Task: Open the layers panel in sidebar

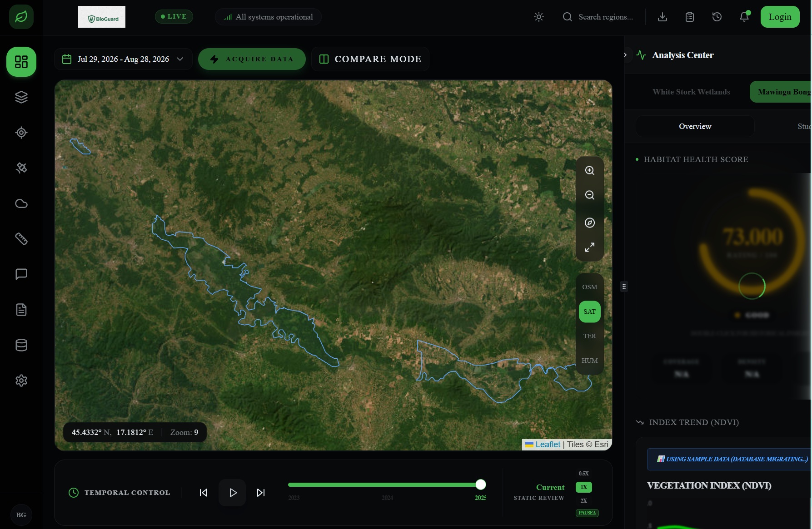Action: point(21,97)
